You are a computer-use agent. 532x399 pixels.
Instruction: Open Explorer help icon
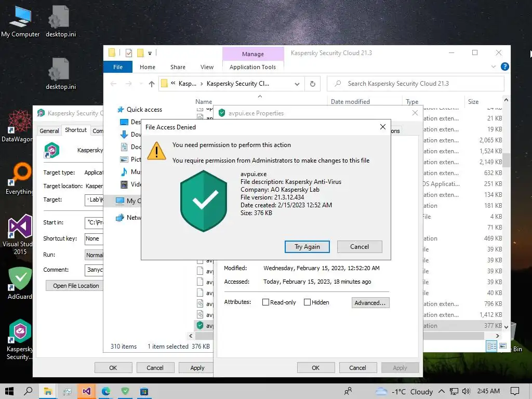coord(504,66)
